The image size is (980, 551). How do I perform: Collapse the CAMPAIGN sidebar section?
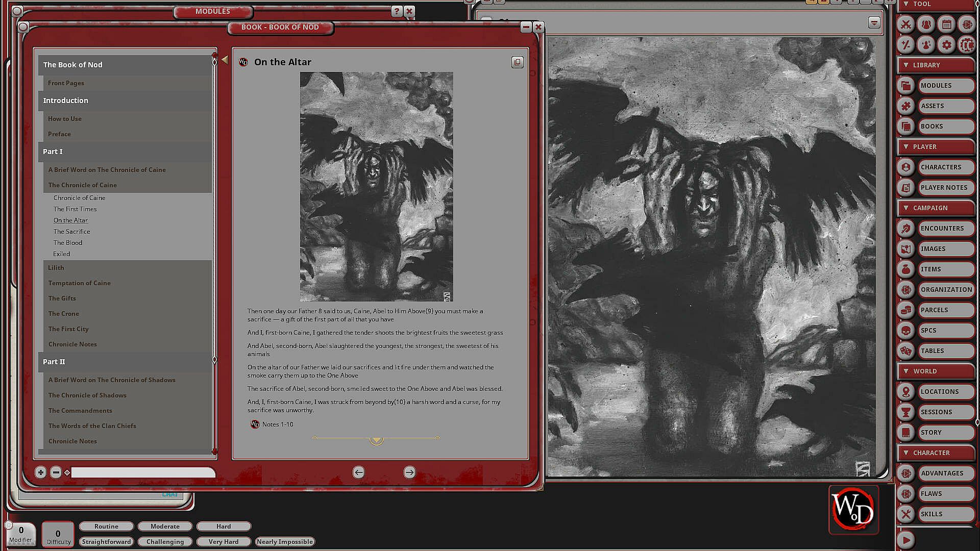click(906, 208)
